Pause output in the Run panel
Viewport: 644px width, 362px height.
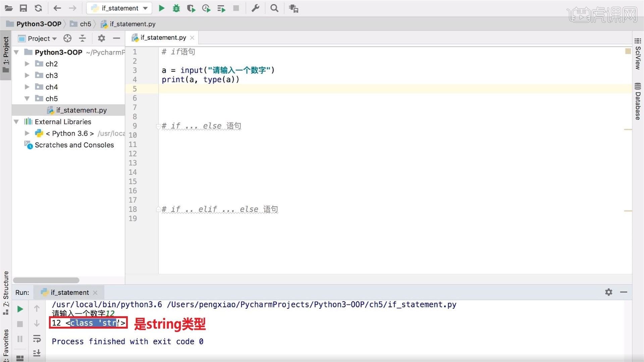20,339
